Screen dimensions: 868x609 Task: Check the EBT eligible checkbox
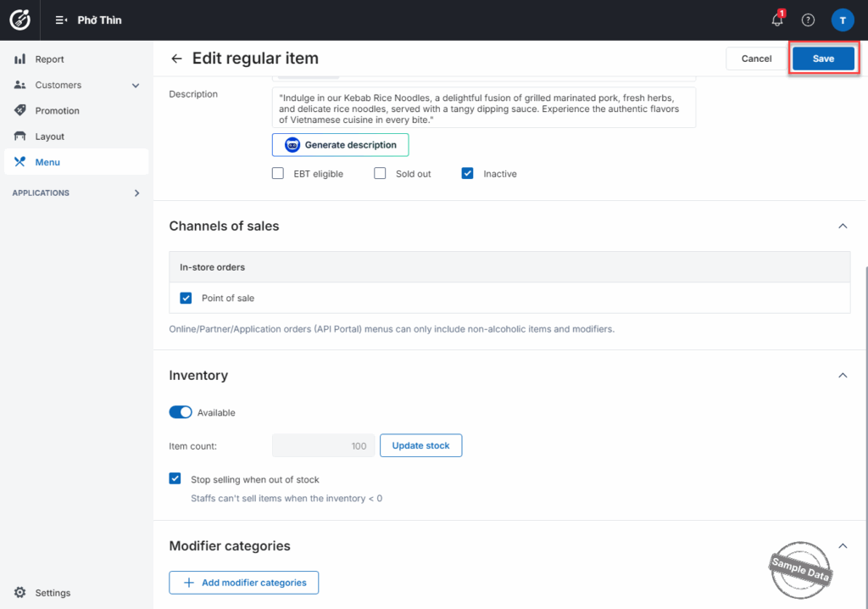[x=278, y=174]
